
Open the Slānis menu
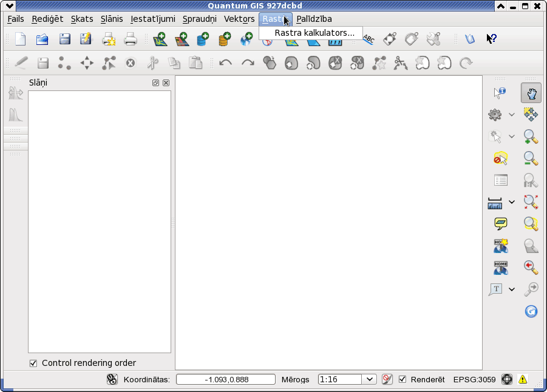112,19
